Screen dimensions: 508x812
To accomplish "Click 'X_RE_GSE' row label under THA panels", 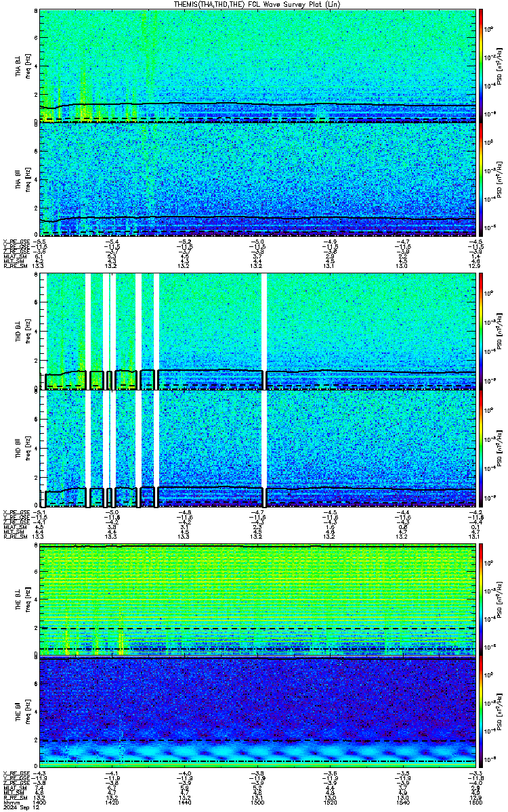I will pos(16,242).
